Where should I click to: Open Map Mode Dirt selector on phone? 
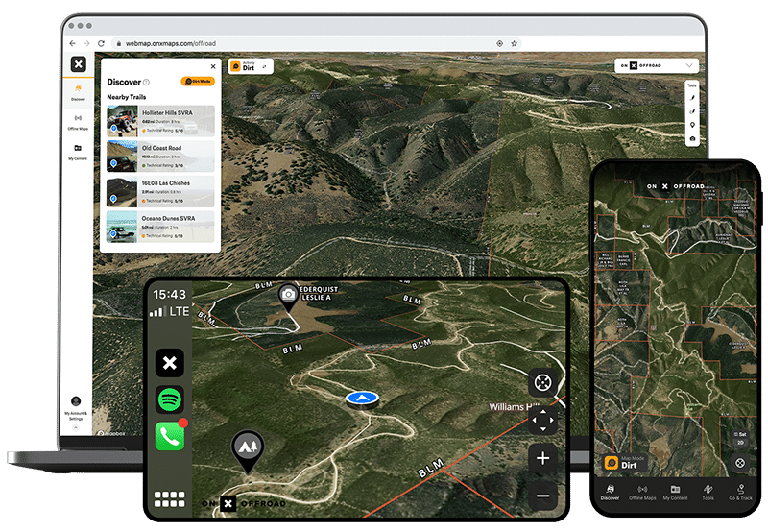click(x=620, y=462)
